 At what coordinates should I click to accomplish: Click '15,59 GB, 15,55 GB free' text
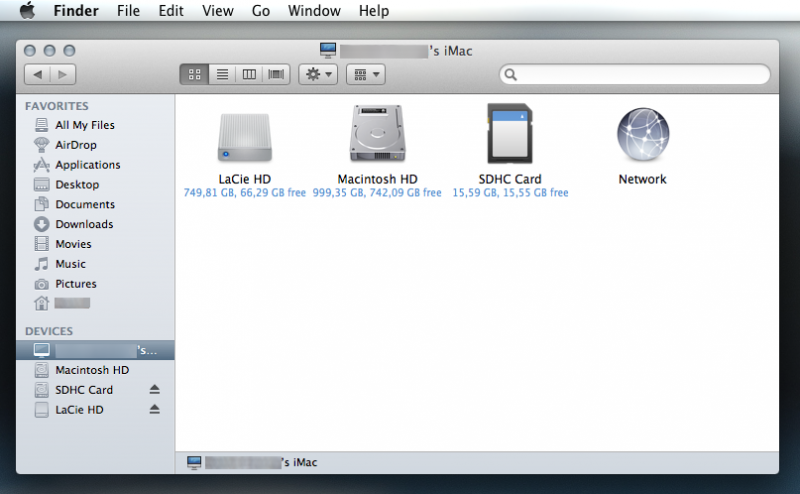coord(510,193)
